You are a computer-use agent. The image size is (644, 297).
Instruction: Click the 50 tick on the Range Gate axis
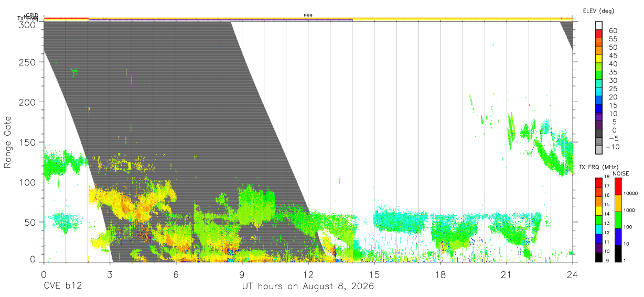tap(30, 222)
